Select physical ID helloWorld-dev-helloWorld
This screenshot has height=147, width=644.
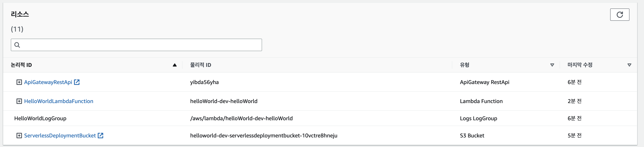click(x=224, y=101)
